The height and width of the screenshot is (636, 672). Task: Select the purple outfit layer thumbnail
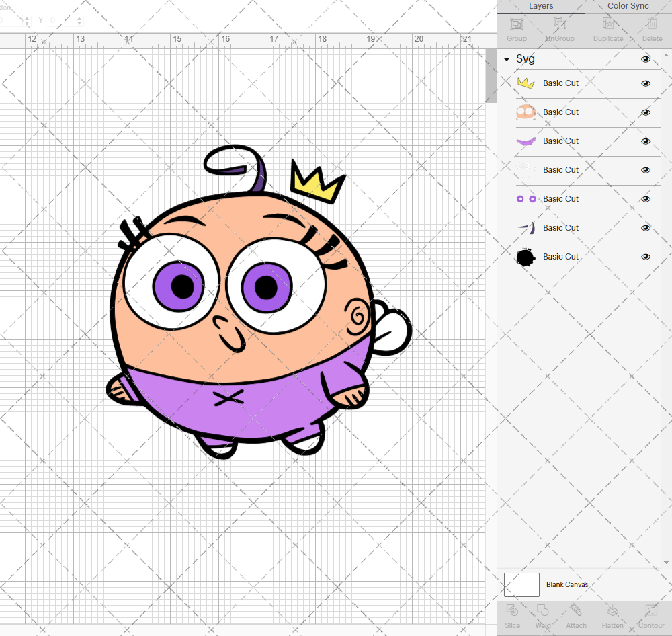[x=526, y=141]
